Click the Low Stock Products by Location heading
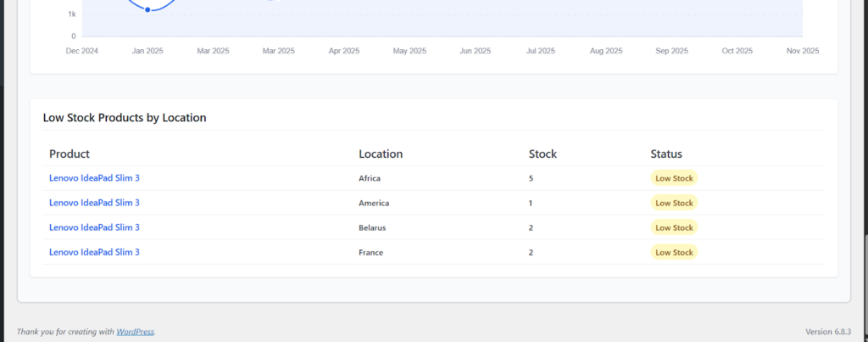Viewport: 868px width, 342px height. 125,118
